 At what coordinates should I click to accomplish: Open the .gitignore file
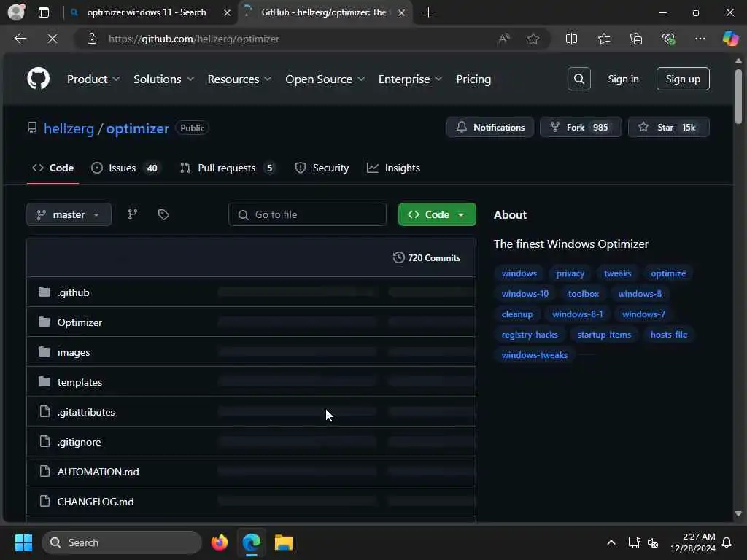pyautogui.click(x=79, y=442)
